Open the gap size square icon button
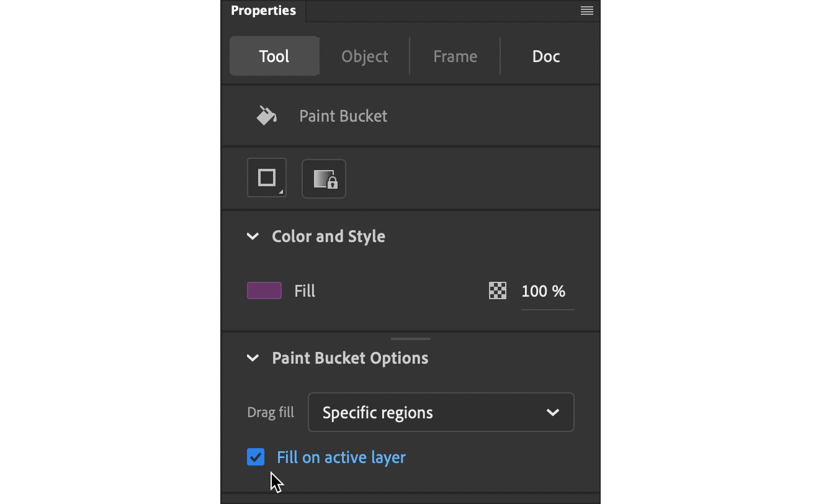Viewport: 821px width, 504px height. (x=267, y=178)
